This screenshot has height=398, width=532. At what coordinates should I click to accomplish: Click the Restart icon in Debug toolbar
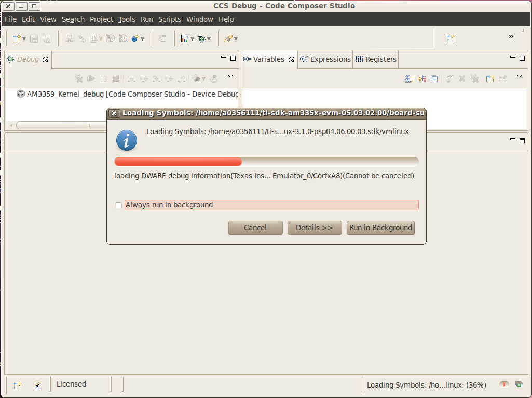(x=213, y=78)
